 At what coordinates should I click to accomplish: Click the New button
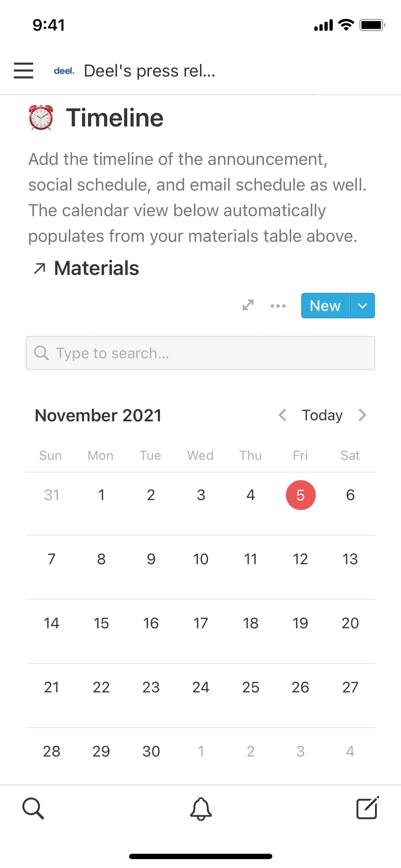point(325,306)
